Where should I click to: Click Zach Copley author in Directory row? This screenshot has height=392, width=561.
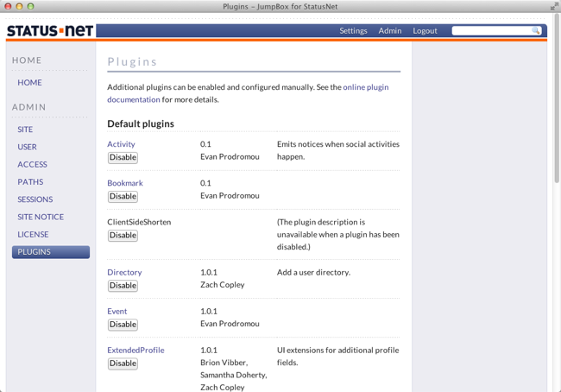tap(222, 285)
